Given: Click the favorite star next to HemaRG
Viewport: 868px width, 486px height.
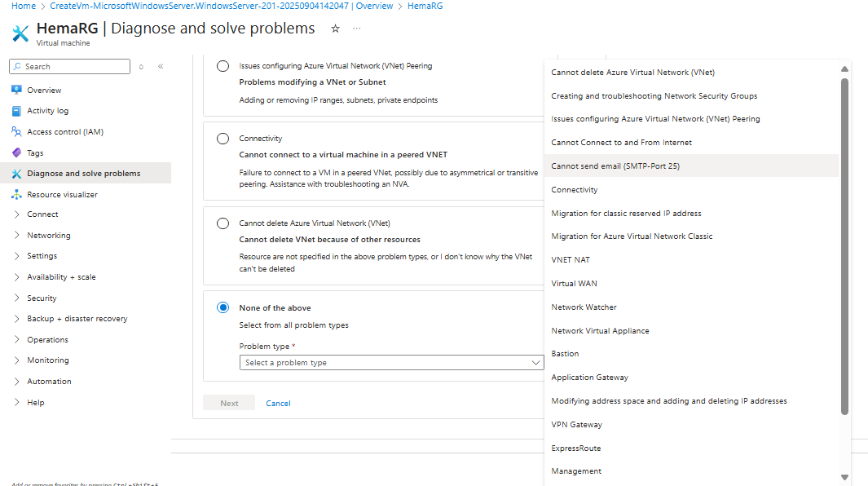Looking at the screenshot, I should point(334,28).
